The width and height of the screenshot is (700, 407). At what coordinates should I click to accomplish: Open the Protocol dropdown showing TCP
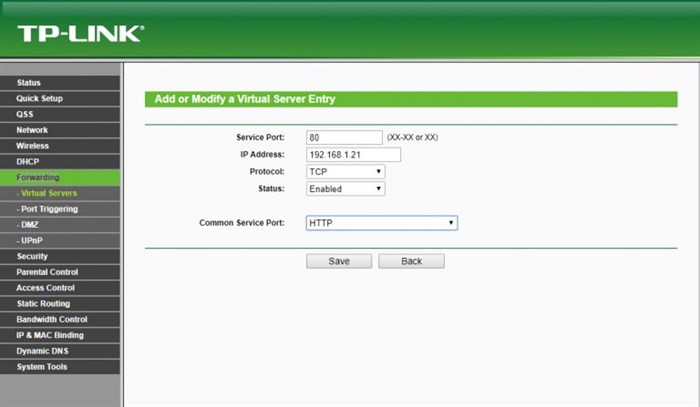tap(346, 172)
